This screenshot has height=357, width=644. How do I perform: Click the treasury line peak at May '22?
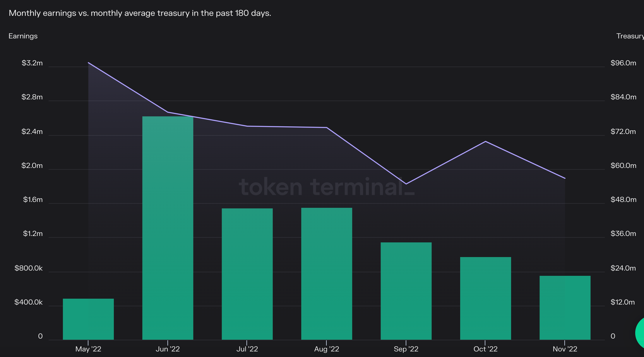pyautogui.click(x=88, y=63)
